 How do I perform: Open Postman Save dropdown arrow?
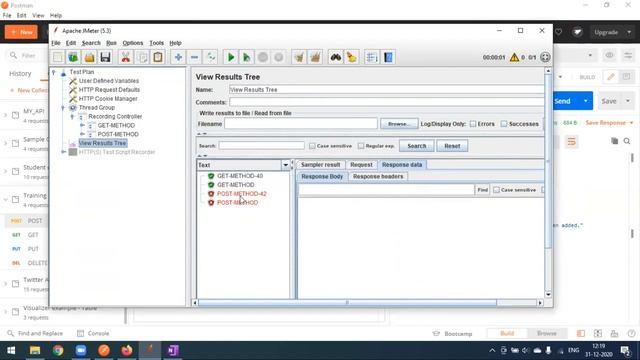pos(628,101)
